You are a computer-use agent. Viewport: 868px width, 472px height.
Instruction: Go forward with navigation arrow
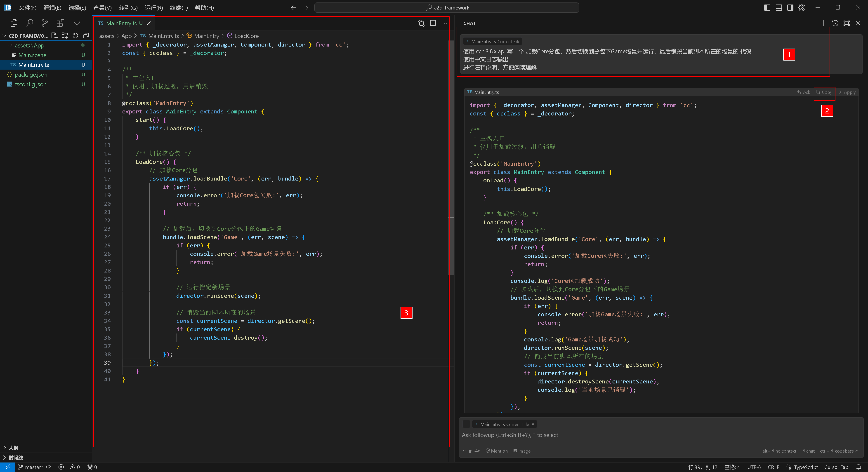tap(305, 7)
